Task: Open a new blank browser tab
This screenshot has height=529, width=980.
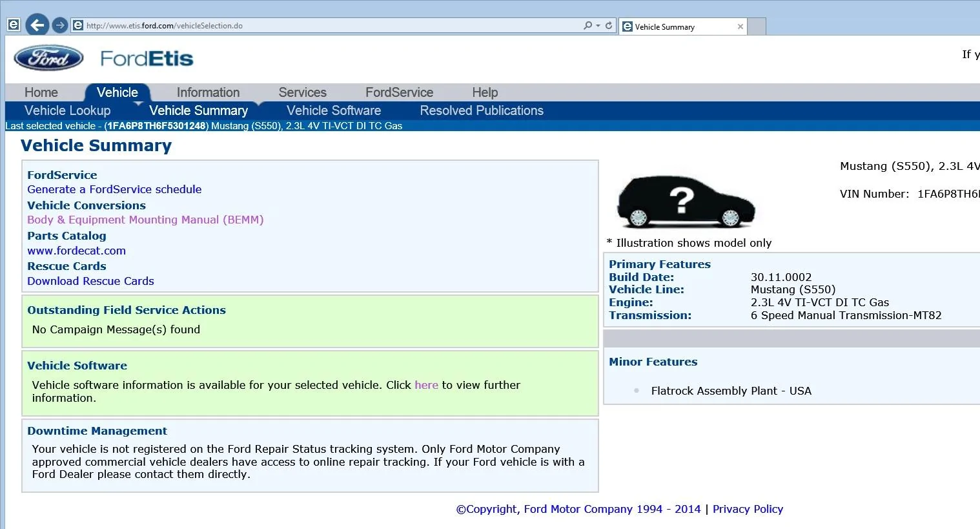Action: pyautogui.click(x=757, y=26)
